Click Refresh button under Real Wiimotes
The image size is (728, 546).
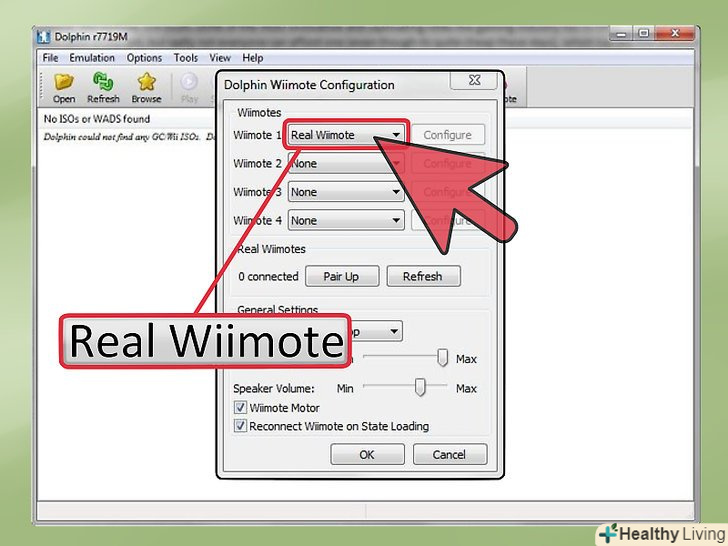tap(423, 276)
